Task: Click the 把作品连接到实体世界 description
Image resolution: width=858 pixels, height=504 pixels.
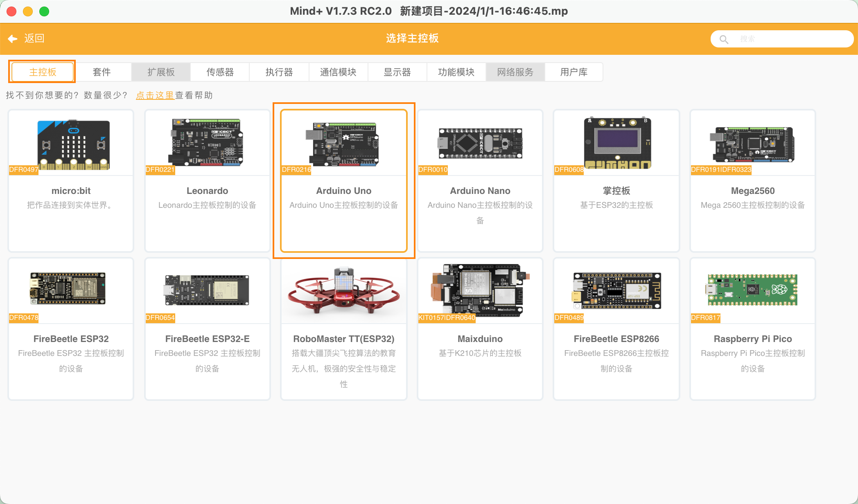Action: pos(71,205)
